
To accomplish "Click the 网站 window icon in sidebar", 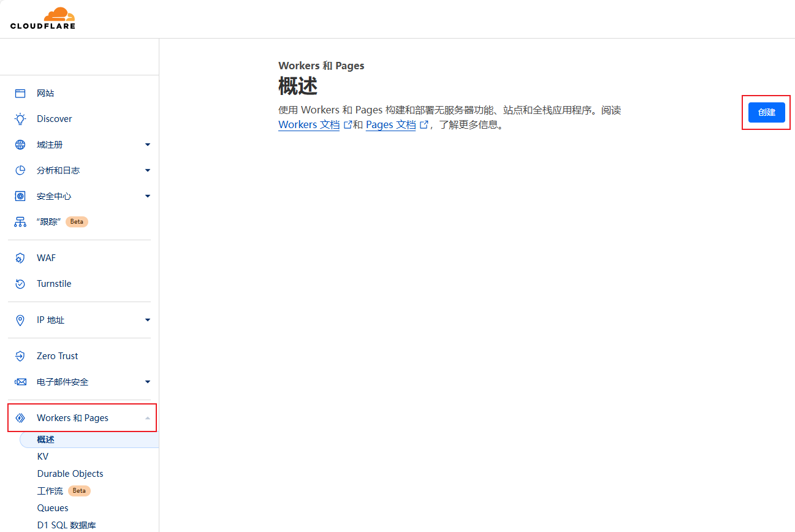I will (x=20, y=93).
